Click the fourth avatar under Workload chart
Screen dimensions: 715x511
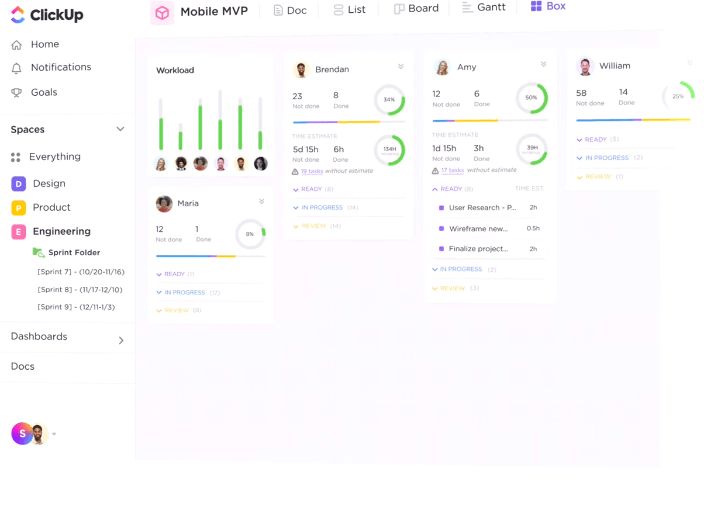click(221, 164)
